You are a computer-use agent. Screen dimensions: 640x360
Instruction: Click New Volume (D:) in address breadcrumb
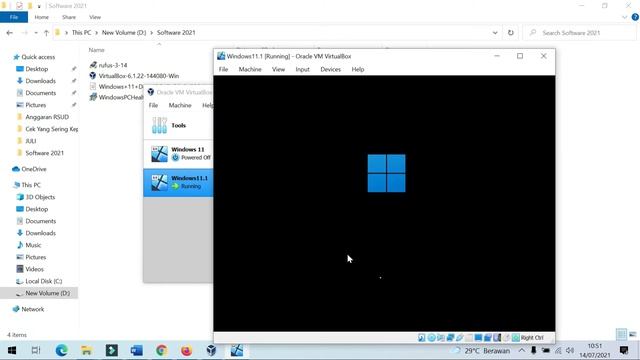click(124, 33)
